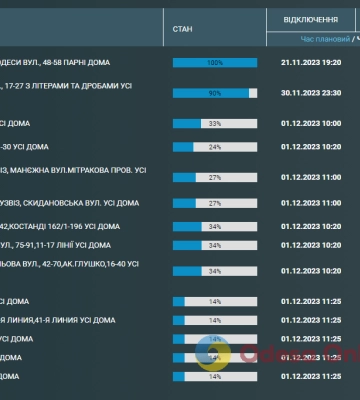Click the 24% progress bar
Viewport: 360px width, 400px height.
[x=215, y=147]
